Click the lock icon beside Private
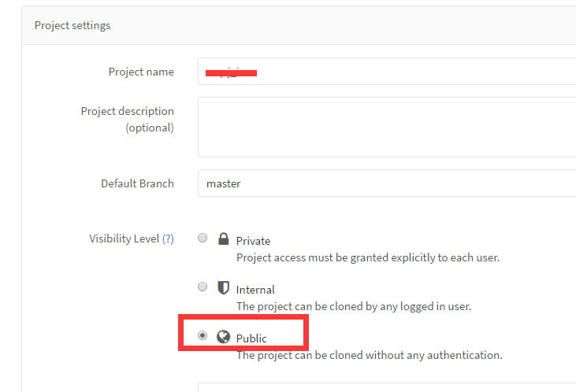The image size is (576, 392). (223, 239)
